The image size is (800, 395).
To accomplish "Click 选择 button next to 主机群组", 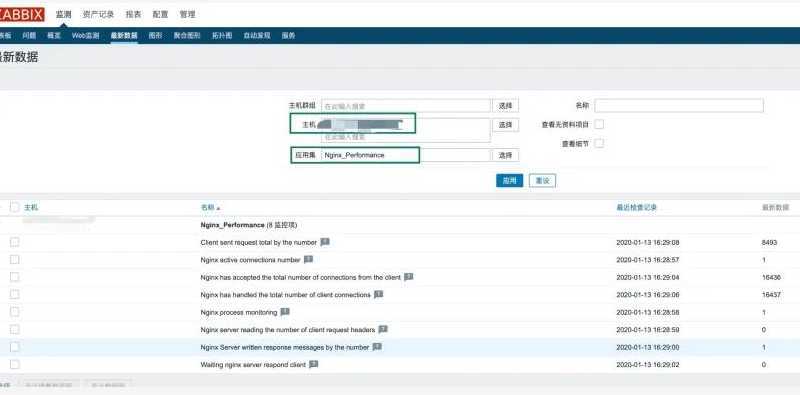I will (x=505, y=106).
